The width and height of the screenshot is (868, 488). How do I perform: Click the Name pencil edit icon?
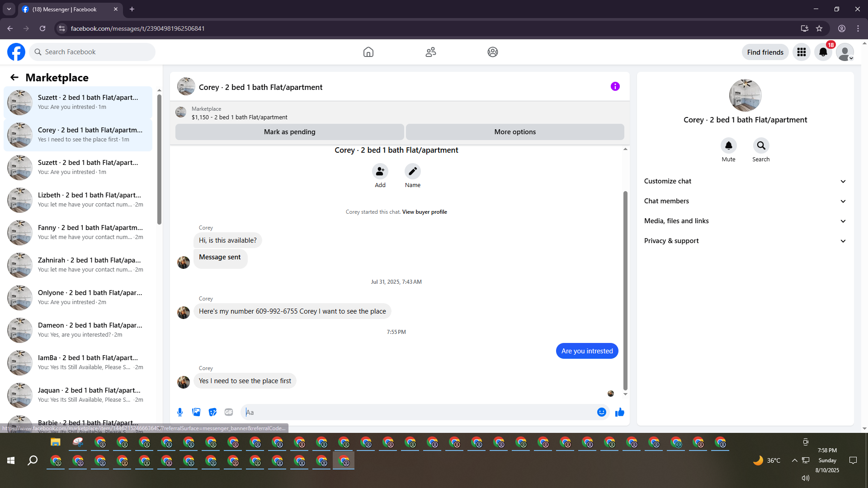[x=412, y=171]
